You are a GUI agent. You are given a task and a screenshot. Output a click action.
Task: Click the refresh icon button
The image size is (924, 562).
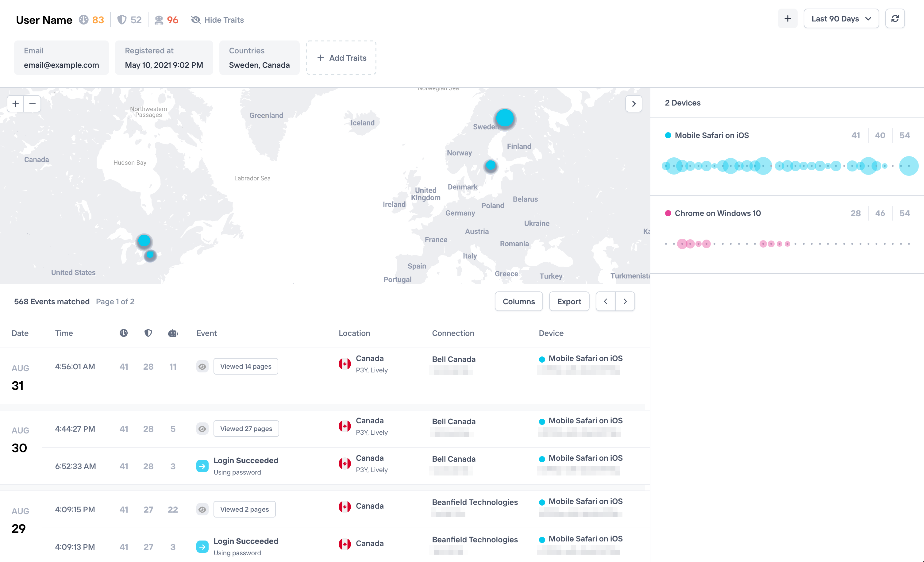(895, 19)
